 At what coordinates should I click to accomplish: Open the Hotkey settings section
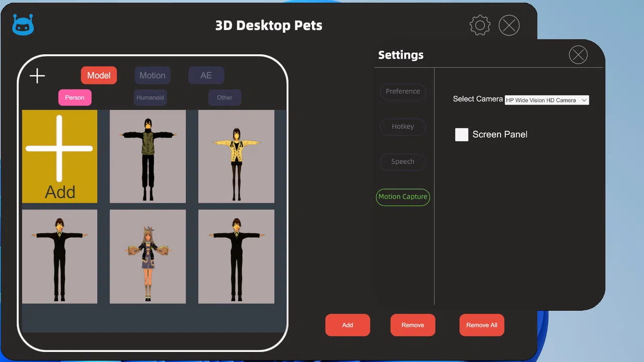(x=403, y=127)
